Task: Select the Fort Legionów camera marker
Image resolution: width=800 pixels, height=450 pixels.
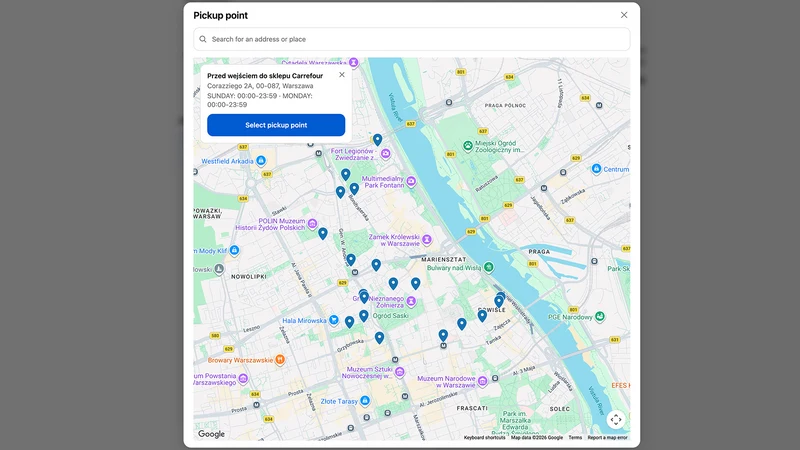Action: (386, 153)
